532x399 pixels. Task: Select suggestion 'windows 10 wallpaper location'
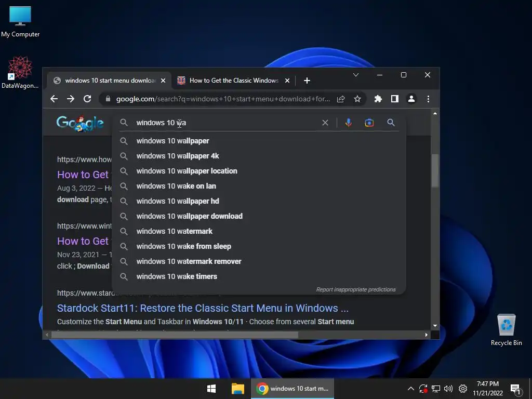pos(259,171)
